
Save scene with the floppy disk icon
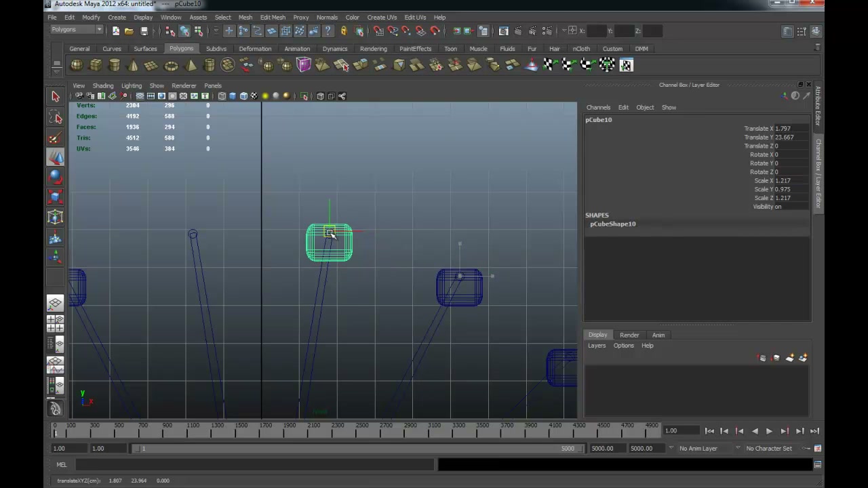pos(144,31)
